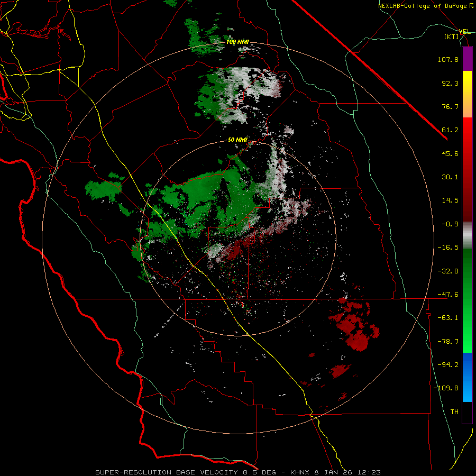This screenshot has width=476, height=476.
Task: Select the -63.1 legend value
Action: [448, 318]
